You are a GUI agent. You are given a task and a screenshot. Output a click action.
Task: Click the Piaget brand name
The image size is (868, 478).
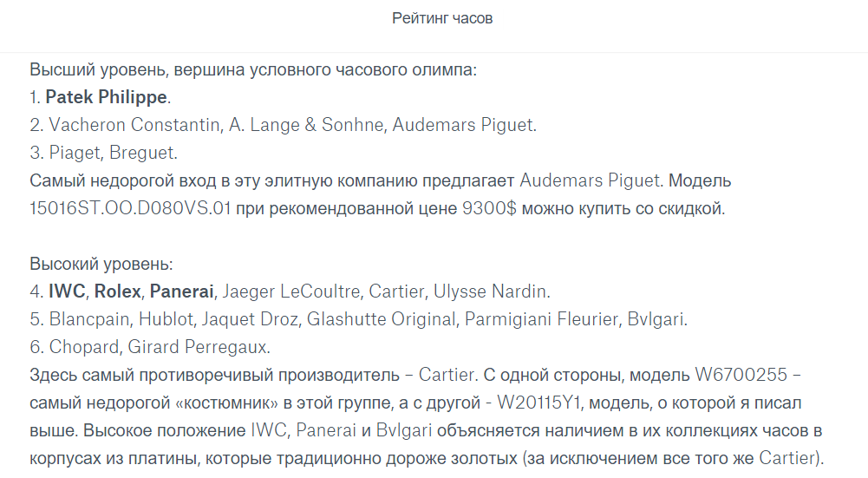pyautogui.click(x=73, y=154)
